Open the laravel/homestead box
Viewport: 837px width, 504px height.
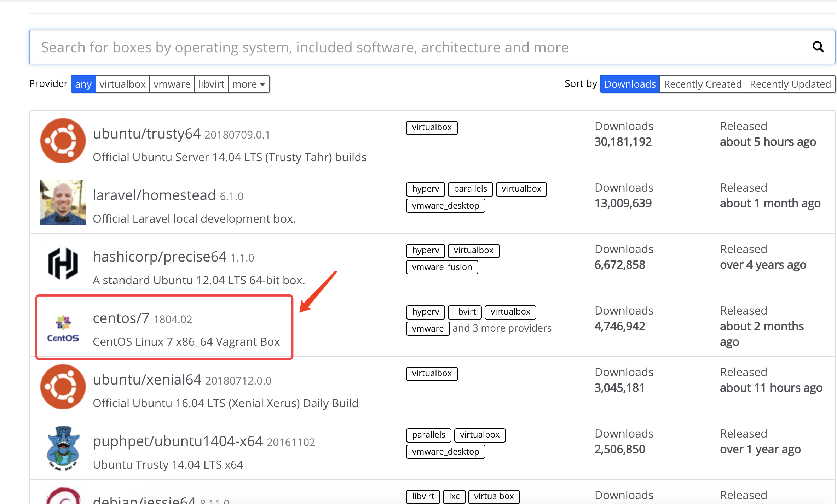154,195
